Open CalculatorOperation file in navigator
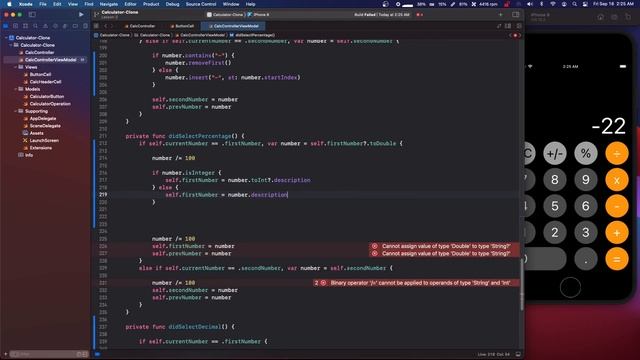The image size is (640, 360). [x=47, y=104]
